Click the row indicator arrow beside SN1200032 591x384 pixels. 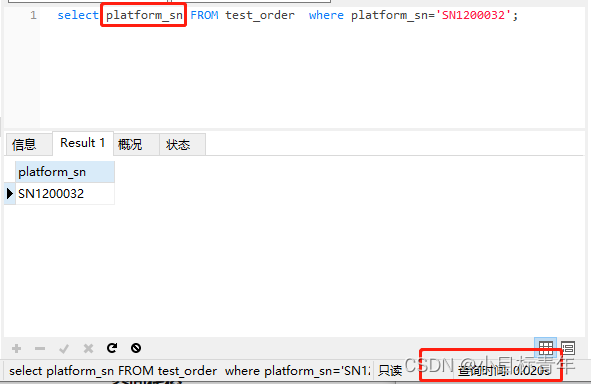[10, 194]
